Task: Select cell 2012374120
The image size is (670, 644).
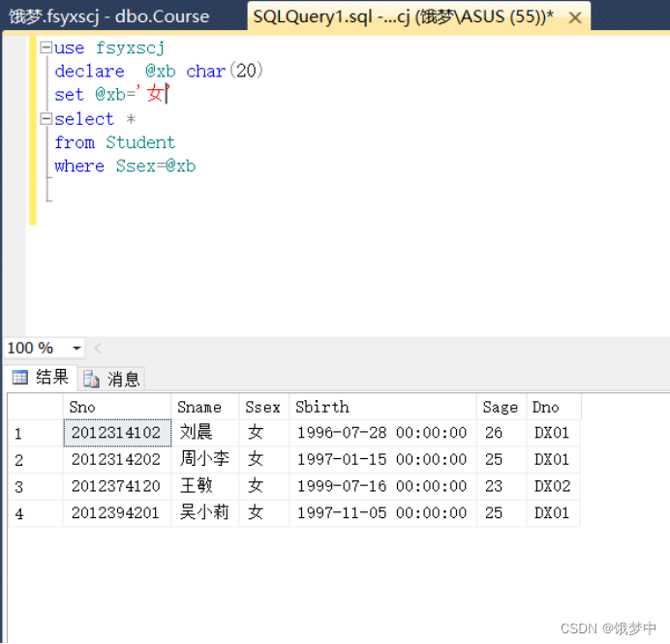Action: click(x=117, y=486)
